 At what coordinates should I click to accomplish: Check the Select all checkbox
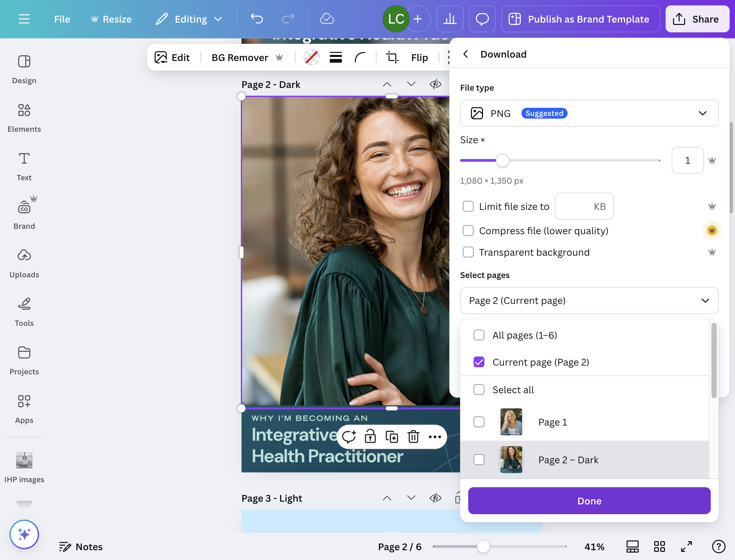pyautogui.click(x=479, y=390)
